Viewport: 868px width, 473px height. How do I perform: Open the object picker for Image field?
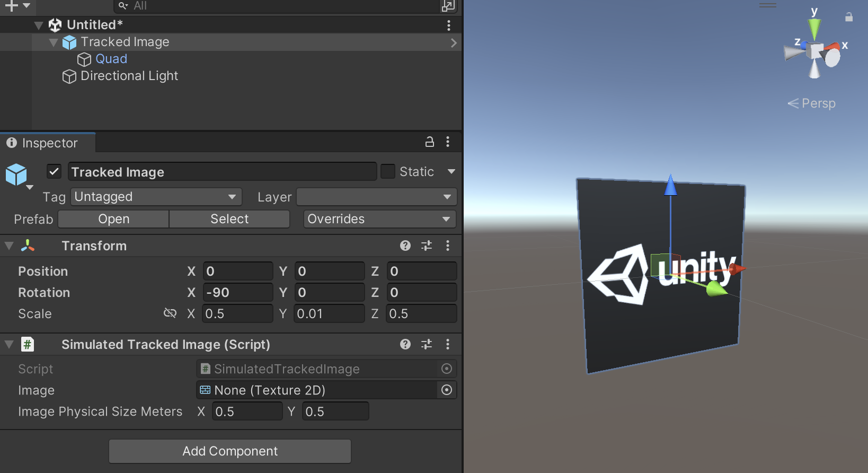tap(447, 390)
